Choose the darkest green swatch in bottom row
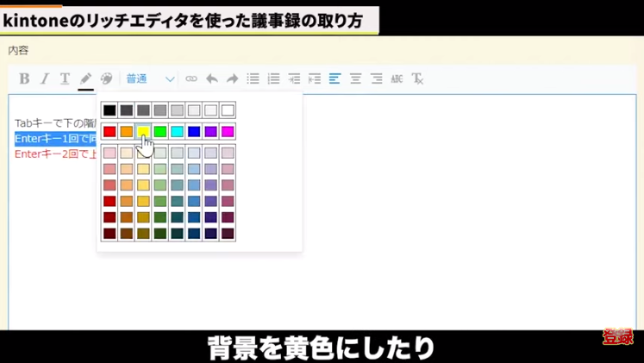This screenshot has height=363, width=644. click(160, 234)
